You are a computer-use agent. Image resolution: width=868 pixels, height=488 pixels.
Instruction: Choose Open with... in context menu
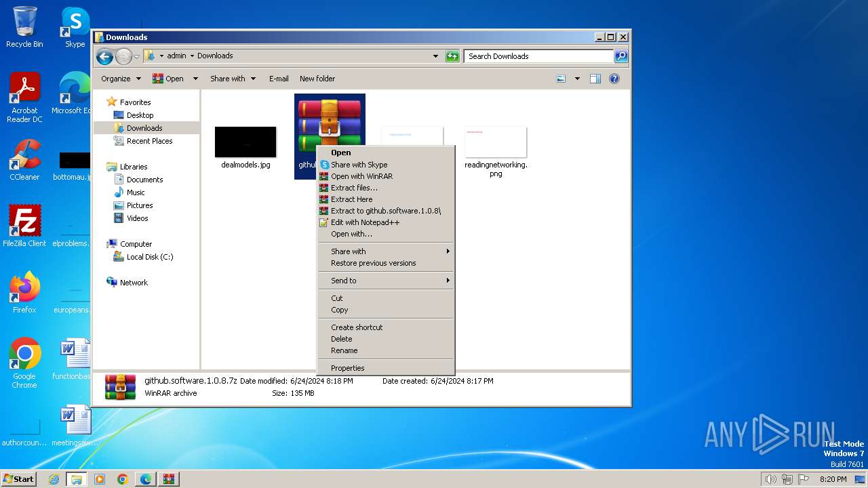click(386, 234)
